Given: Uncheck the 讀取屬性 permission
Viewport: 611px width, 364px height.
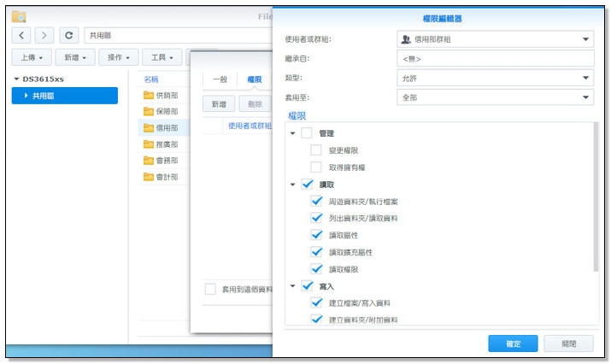Looking at the screenshot, I should pos(316,235).
